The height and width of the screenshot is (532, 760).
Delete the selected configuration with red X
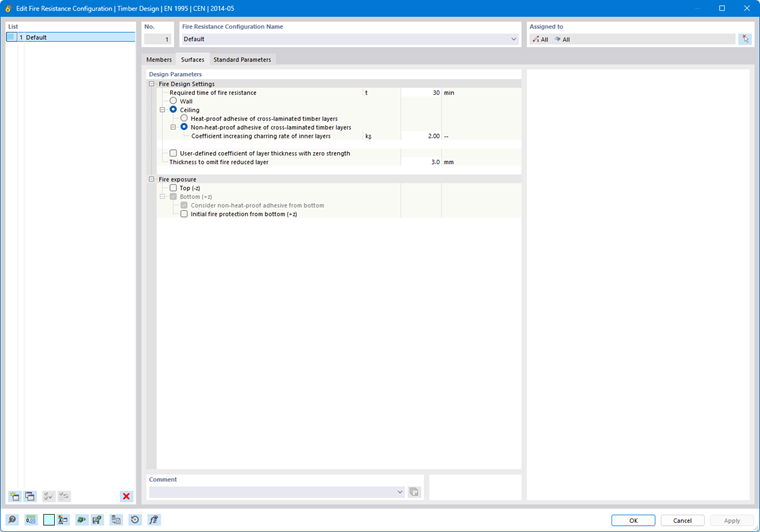pos(126,496)
